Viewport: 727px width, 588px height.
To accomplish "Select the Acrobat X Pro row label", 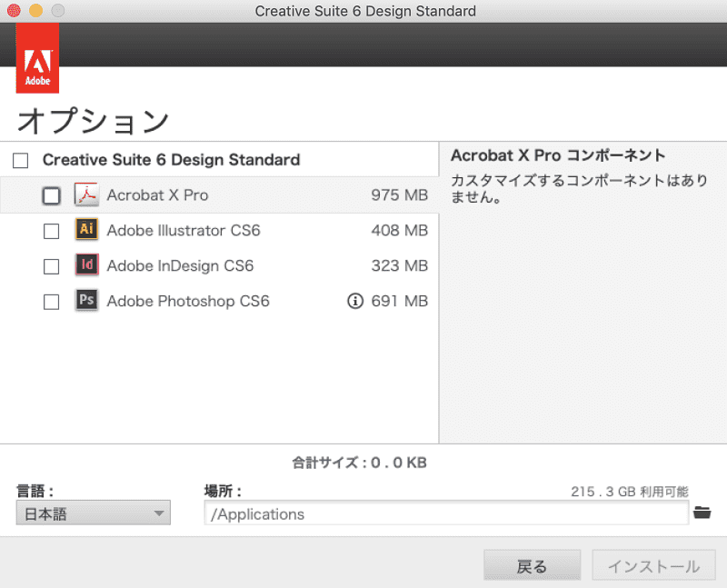I will [157, 195].
